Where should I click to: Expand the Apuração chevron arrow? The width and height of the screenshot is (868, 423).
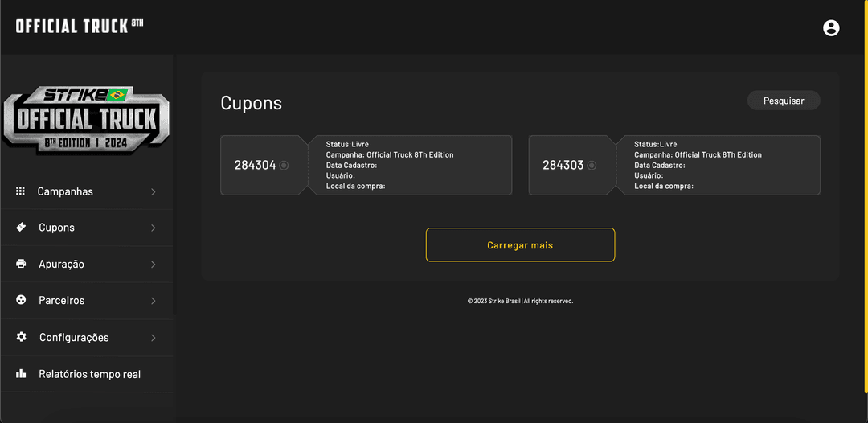pyautogui.click(x=154, y=265)
